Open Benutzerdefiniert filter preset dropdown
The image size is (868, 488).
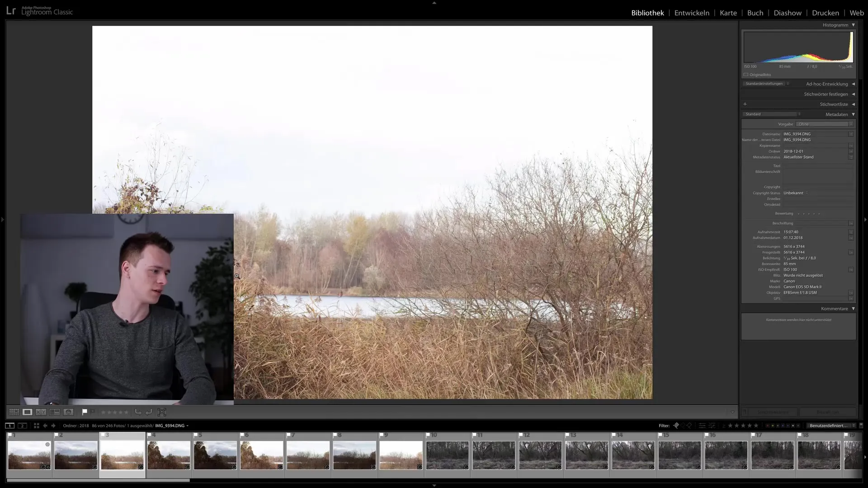click(x=831, y=426)
